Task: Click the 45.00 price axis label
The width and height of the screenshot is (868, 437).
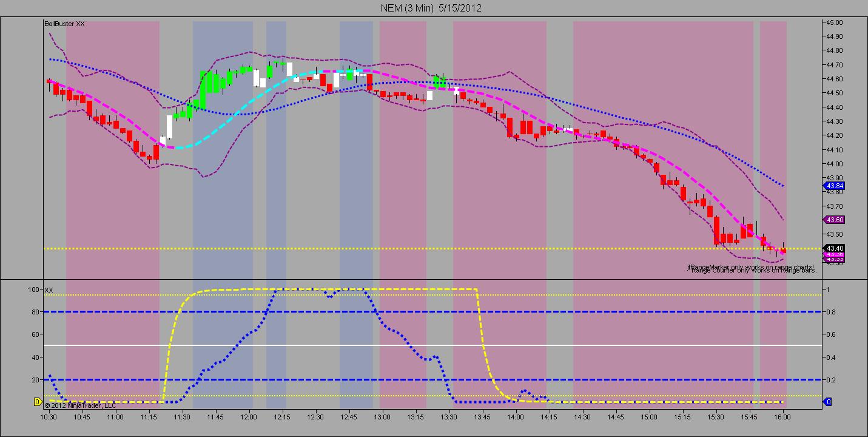Action: click(x=833, y=22)
